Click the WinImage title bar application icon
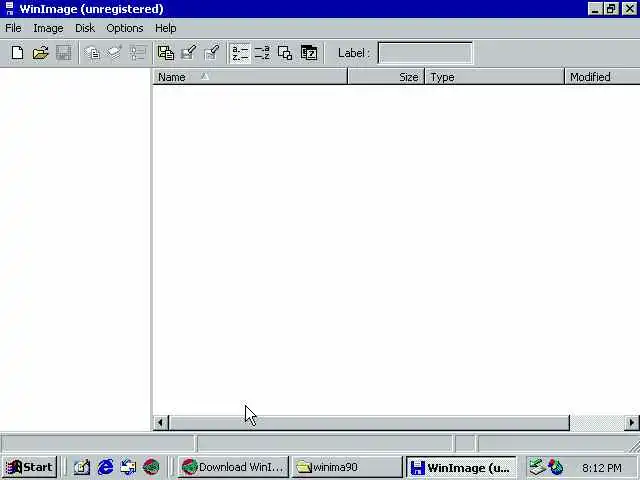Screen dimensions: 640x480 [9, 9]
